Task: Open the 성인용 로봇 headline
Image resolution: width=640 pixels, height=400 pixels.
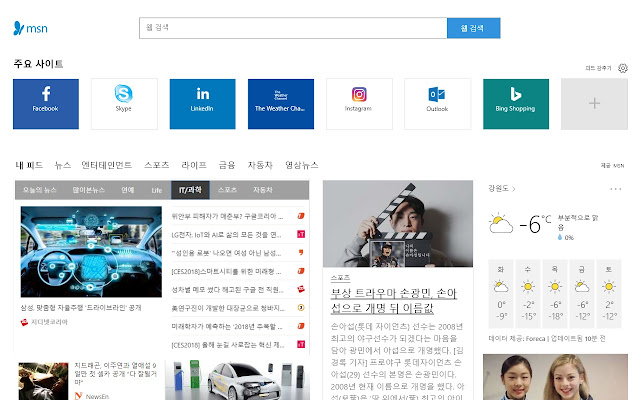Action: click(227, 253)
